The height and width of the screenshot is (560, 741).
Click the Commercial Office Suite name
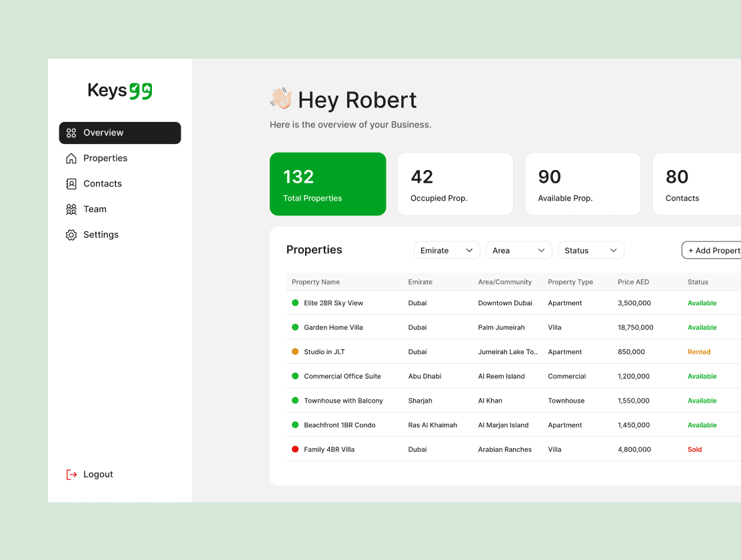coord(343,376)
